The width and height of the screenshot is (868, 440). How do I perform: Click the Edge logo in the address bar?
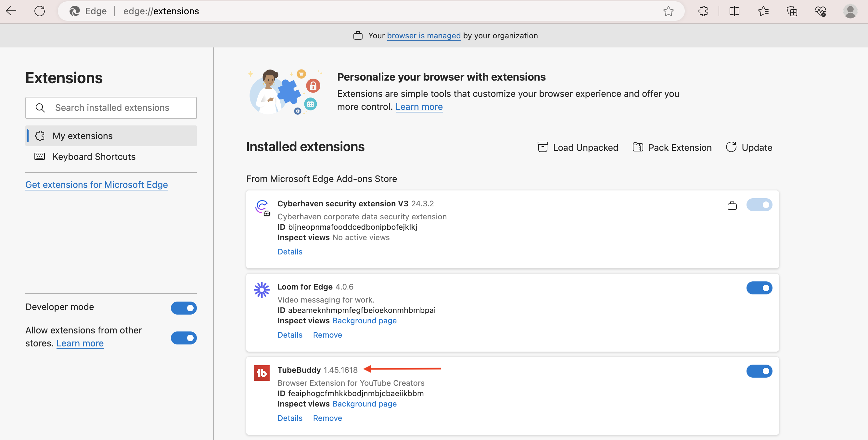pos(74,11)
